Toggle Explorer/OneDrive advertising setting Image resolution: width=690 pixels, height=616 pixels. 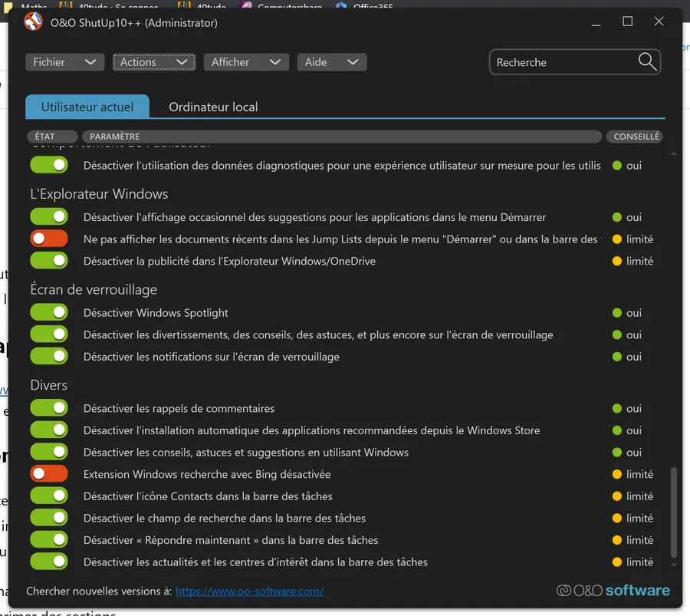tap(49, 261)
